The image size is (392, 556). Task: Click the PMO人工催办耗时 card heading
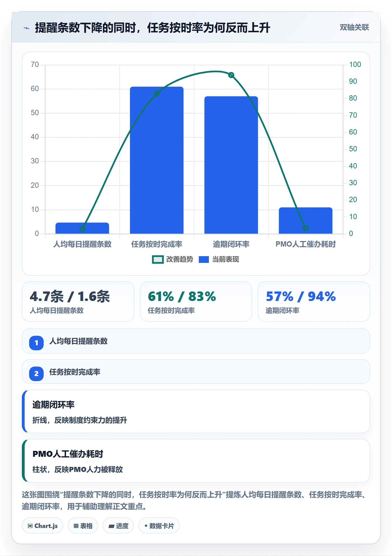(68, 454)
